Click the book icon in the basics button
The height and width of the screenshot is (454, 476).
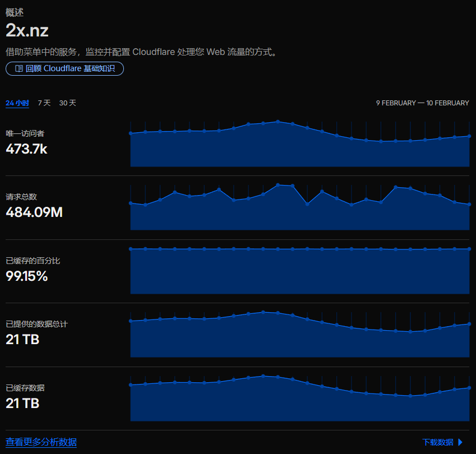click(x=19, y=69)
